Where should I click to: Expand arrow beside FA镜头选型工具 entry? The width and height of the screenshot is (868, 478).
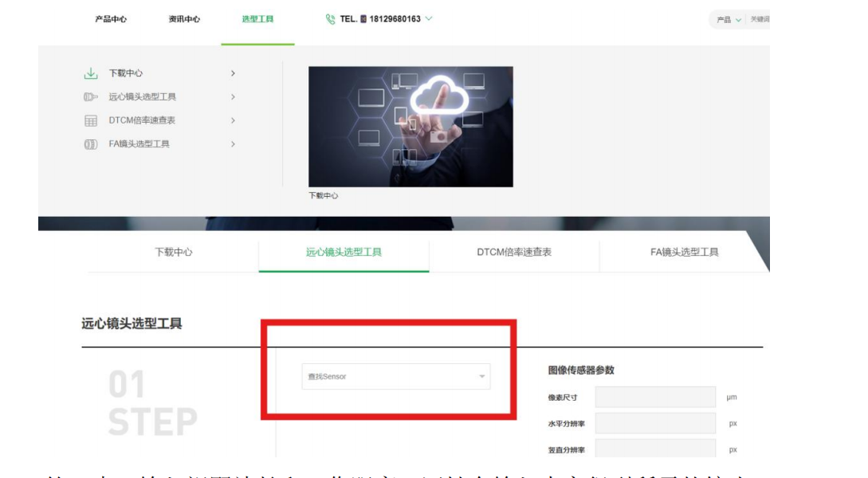pyautogui.click(x=233, y=144)
